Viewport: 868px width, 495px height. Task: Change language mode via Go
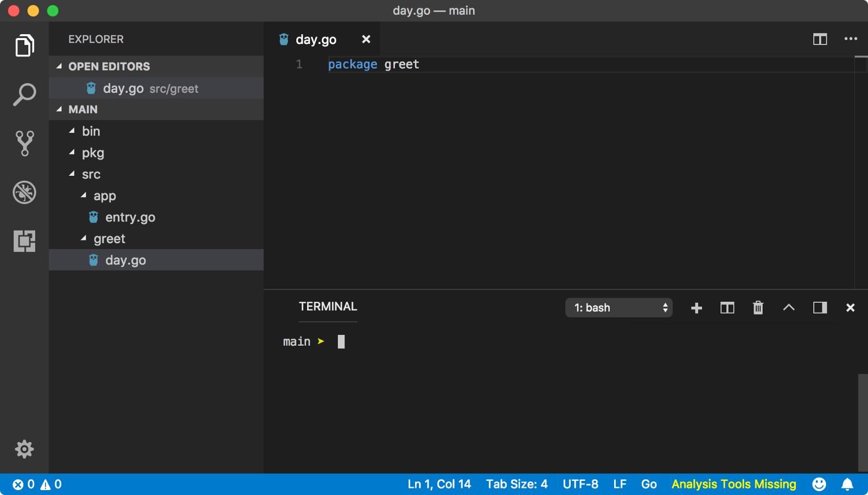click(x=649, y=484)
